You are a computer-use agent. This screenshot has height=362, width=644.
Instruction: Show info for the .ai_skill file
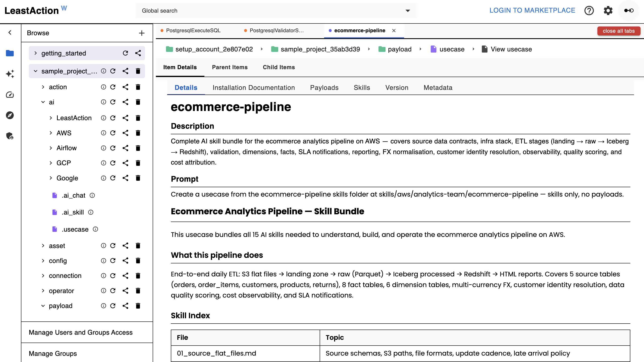click(91, 212)
